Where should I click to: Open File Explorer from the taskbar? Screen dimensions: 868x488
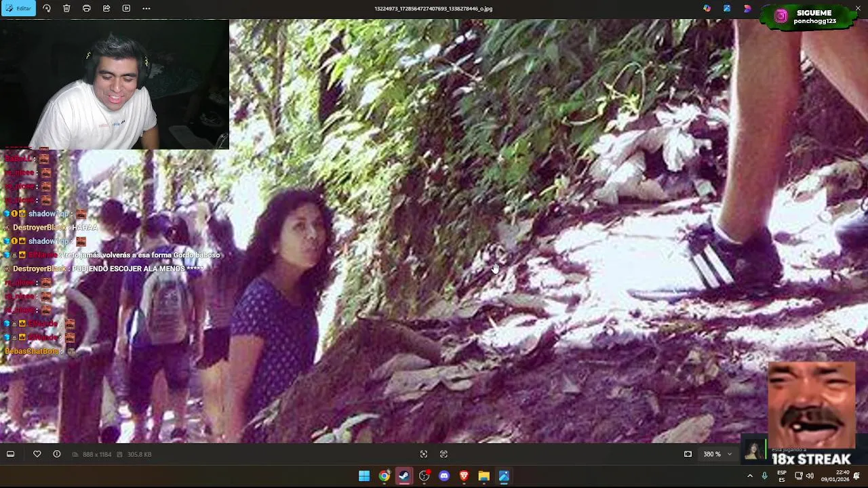point(484,476)
